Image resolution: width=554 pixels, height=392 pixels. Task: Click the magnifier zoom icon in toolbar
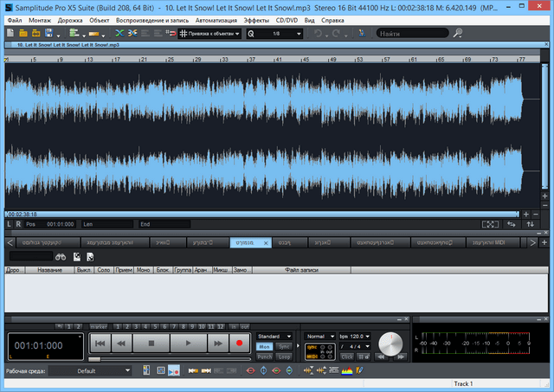click(252, 34)
